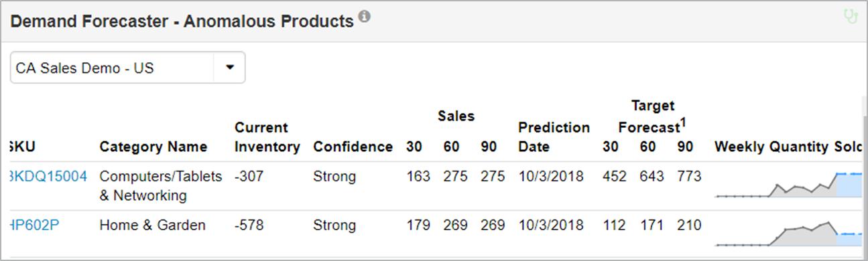The image size is (868, 261).
Task: Open the SKU link ending KDQ15004
Action: coord(49,177)
